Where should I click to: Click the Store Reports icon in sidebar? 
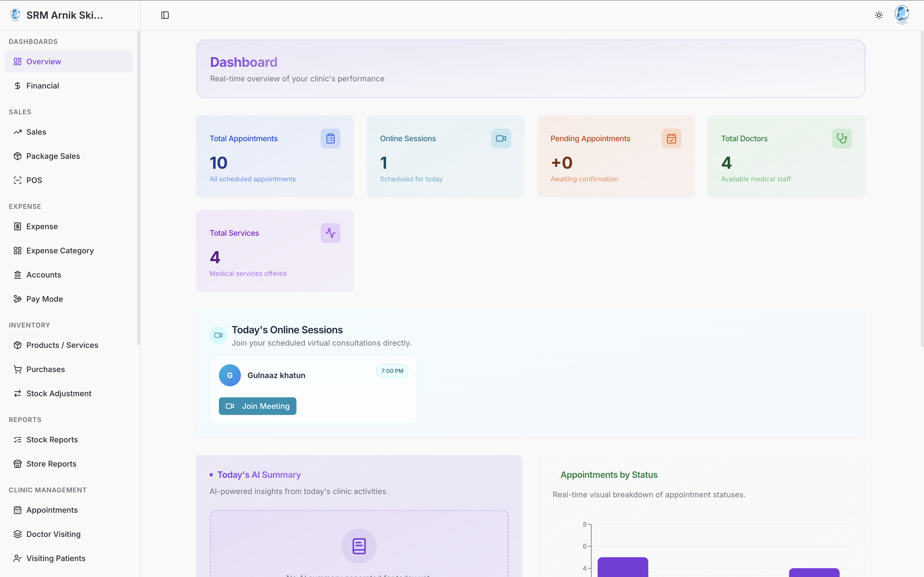tap(18, 464)
